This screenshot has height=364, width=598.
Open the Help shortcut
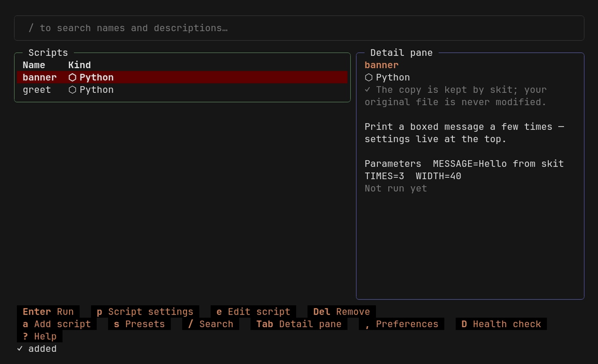tap(40, 336)
